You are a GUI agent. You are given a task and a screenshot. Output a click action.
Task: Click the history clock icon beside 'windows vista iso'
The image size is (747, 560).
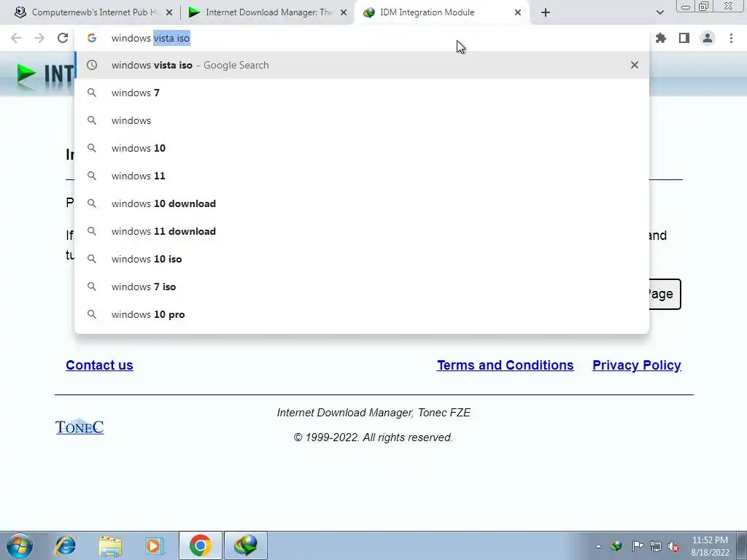coord(92,65)
